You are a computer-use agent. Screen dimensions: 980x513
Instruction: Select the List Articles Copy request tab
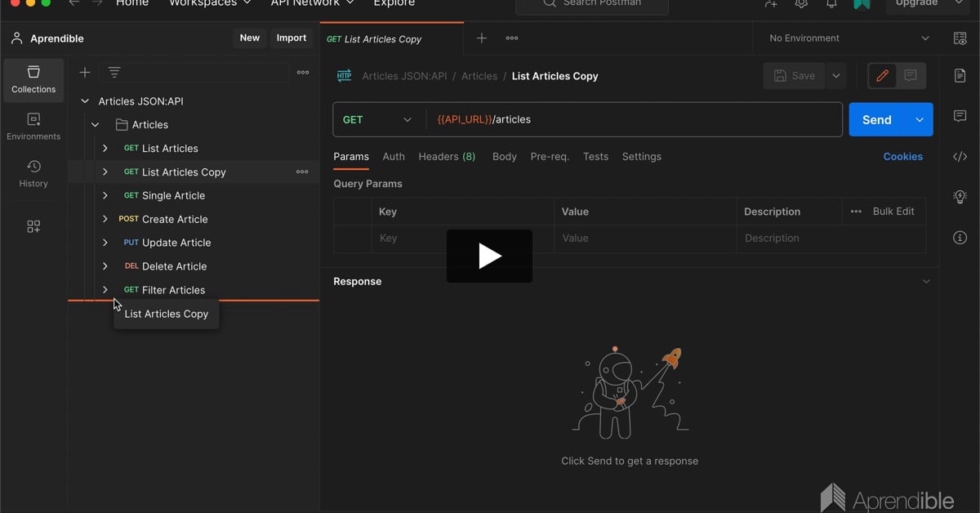[391, 38]
